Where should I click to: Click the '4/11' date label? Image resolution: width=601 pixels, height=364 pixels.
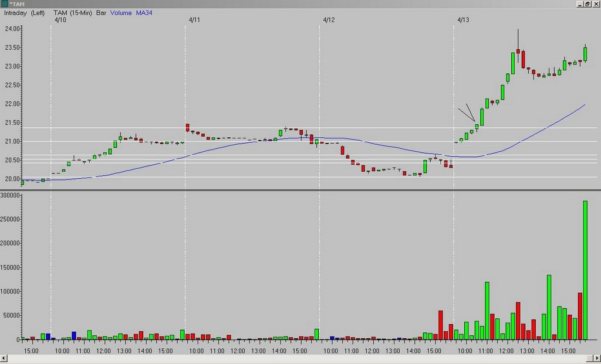click(194, 20)
